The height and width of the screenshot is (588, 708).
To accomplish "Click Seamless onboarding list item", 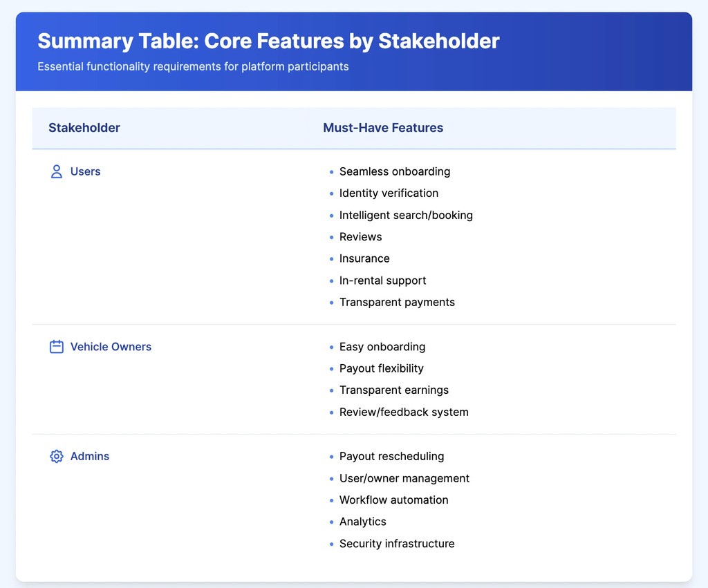I will [394, 171].
